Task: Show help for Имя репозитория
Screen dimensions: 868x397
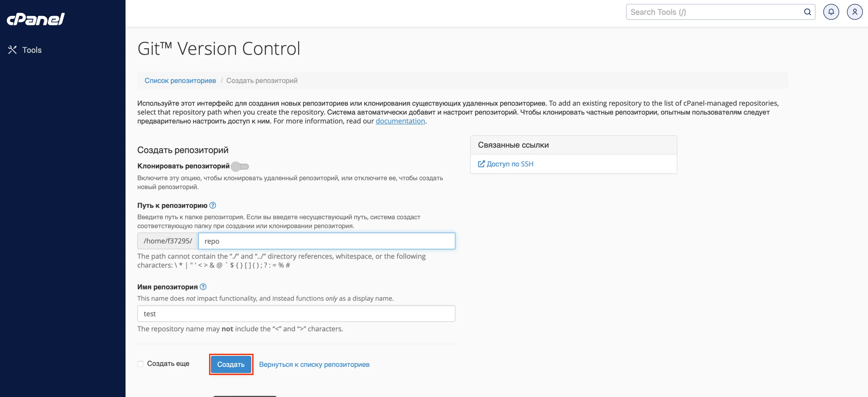Action: click(x=203, y=287)
